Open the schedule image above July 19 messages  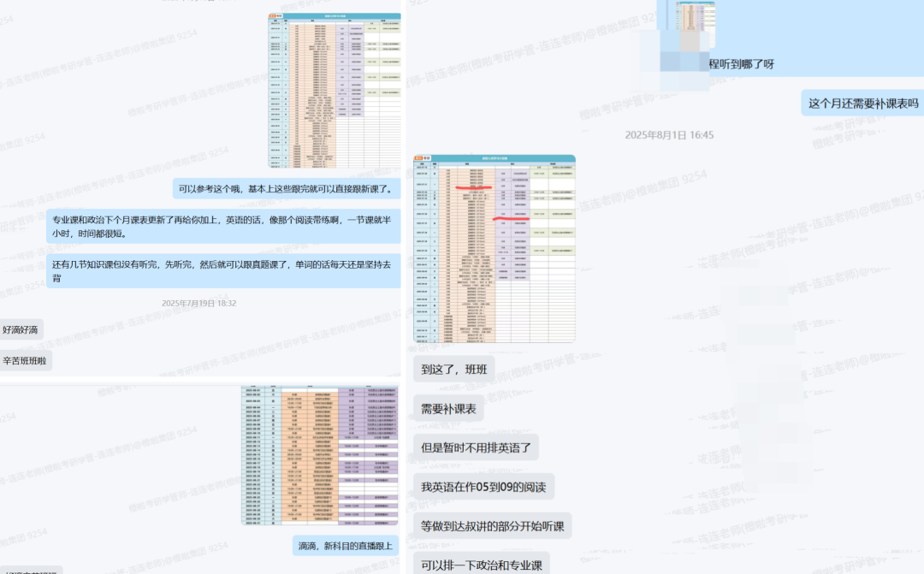(335, 91)
